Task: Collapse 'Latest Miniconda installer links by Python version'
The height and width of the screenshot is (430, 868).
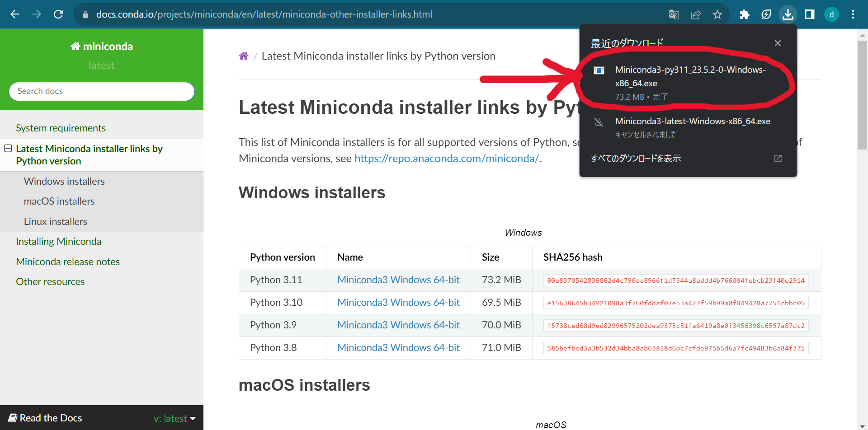Action: 7,149
